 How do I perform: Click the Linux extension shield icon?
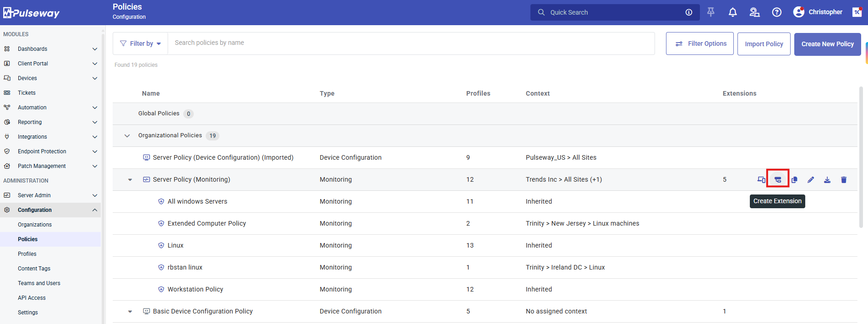click(x=161, y=245)
